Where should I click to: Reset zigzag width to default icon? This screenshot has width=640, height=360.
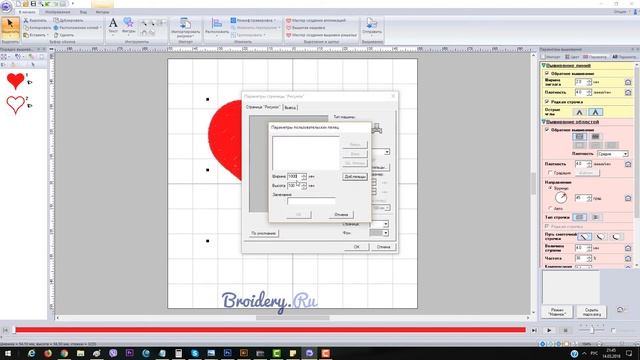[x=628, y=82]
